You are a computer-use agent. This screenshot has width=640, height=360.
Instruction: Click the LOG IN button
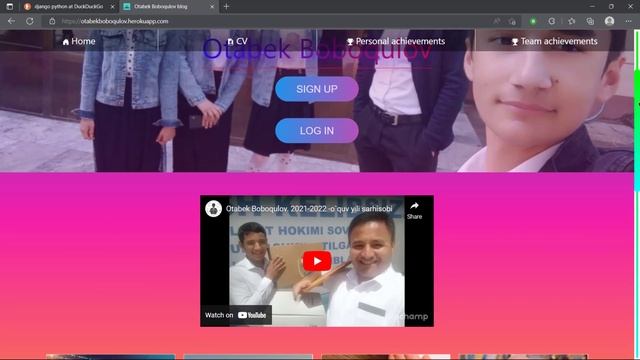tap(317, 131)
